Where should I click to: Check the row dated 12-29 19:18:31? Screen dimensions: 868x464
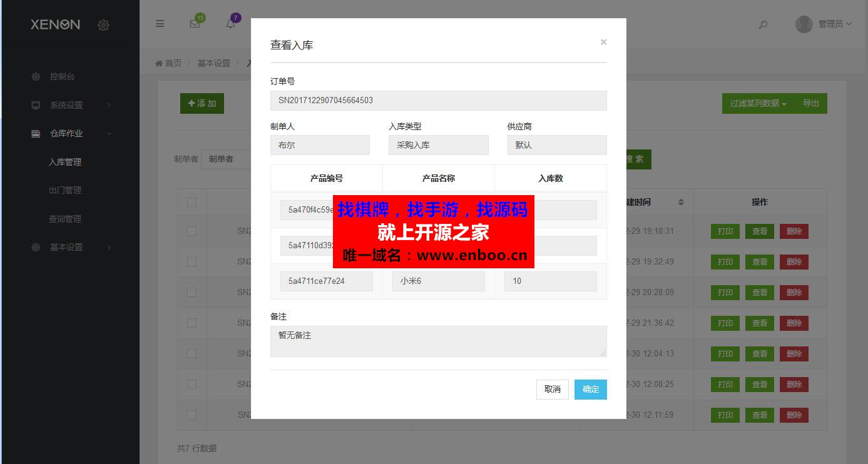click(191, 231)
